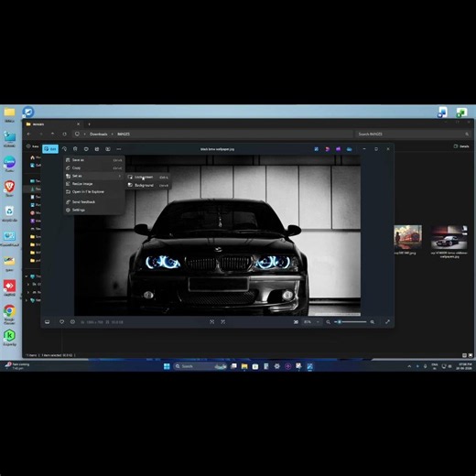Set image as Background
476x476 pixels.
pyautogui.click(x=148, y=185)
